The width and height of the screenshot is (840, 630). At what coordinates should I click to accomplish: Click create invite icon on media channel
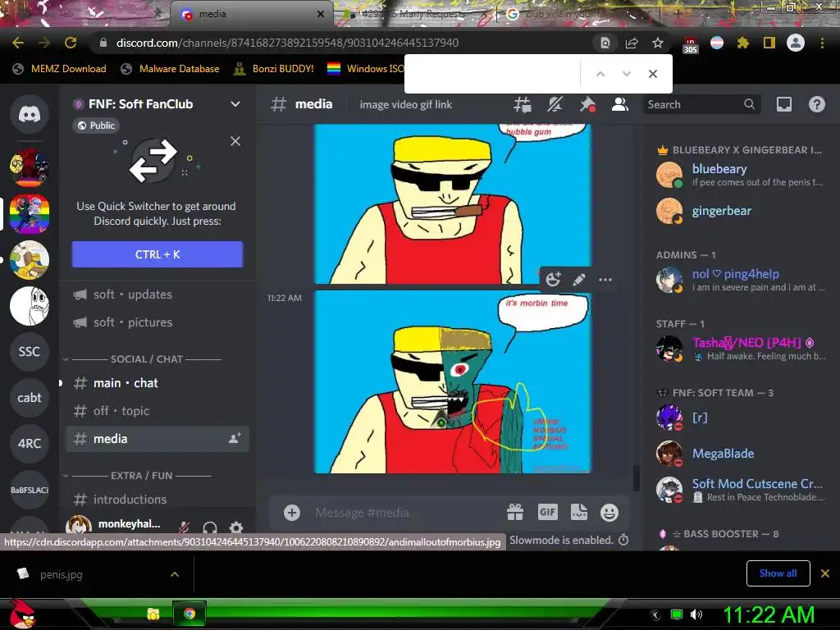point(235,439)
